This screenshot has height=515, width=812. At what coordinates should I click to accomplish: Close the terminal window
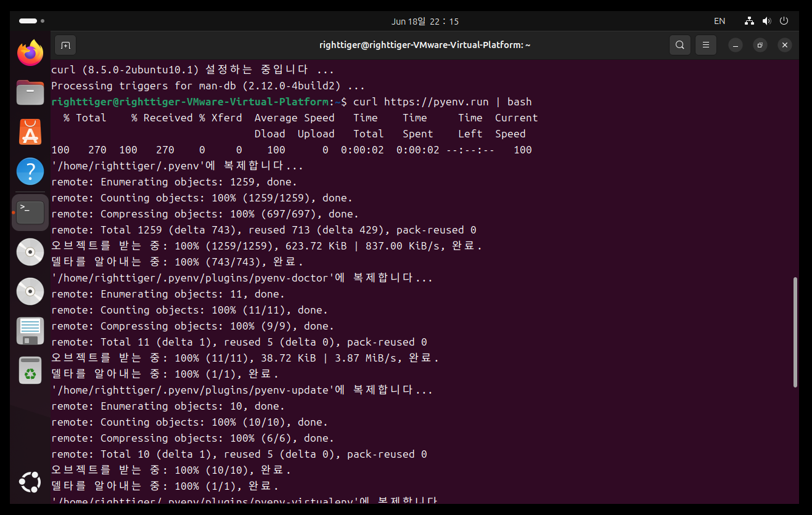coord(784,45)
